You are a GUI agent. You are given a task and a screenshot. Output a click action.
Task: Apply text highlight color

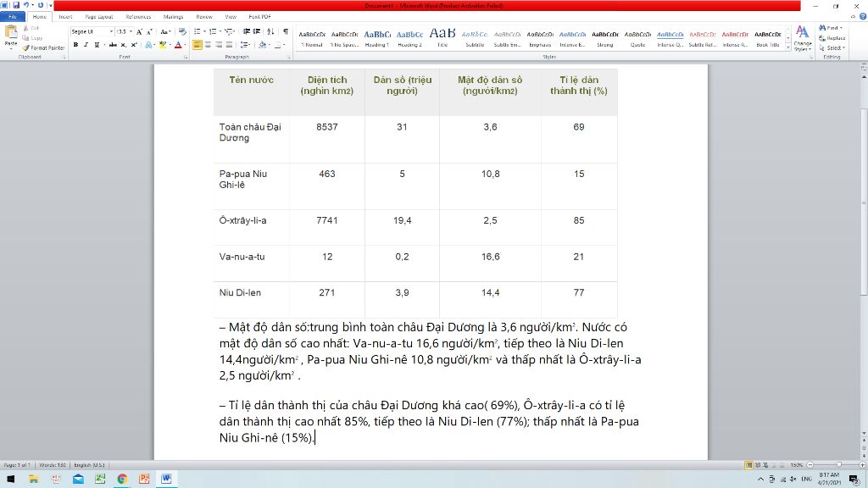[x=162, y=45]
